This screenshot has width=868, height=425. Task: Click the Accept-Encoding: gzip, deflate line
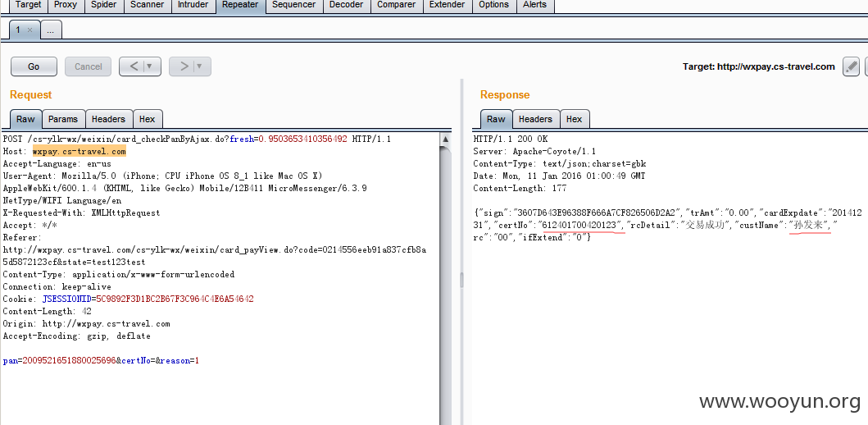[76, 336]
